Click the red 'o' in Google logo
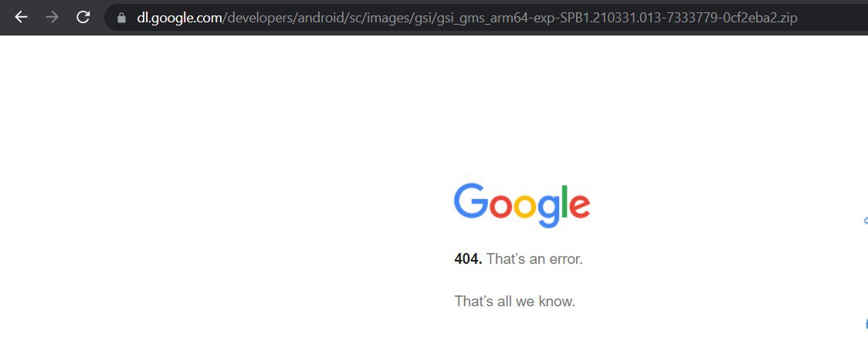Screen dimensions: 868x351 pos(501,207)
